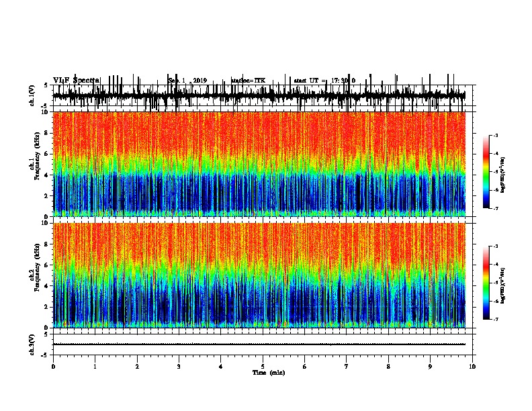Click the "VLF Spectra" plot title
The height and width of the screenshot is (411, 532).
[77, 81]
